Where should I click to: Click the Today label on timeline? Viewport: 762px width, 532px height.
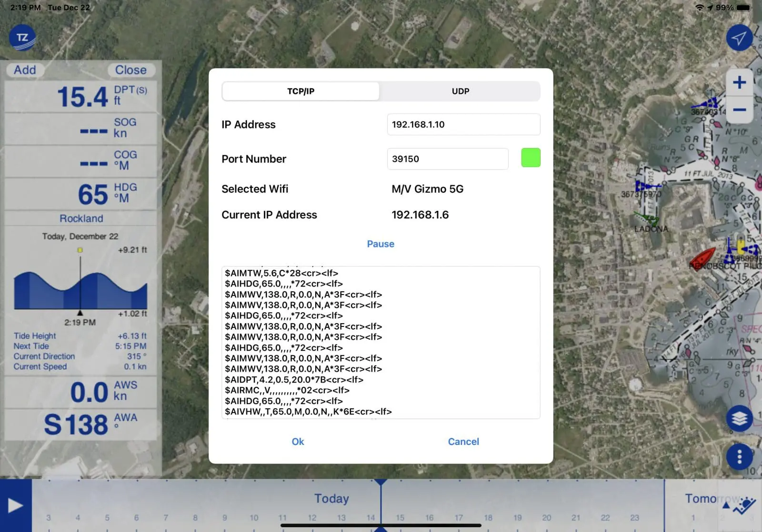331,498
